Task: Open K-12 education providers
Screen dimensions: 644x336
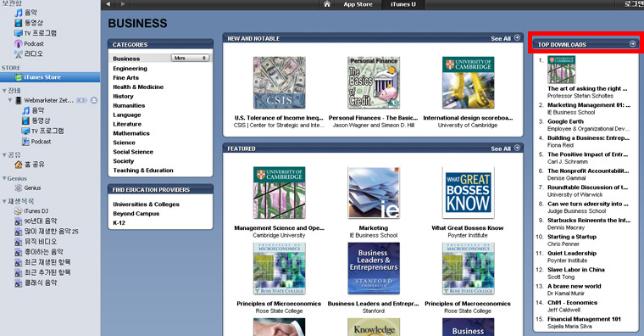Action: [119, 223]
